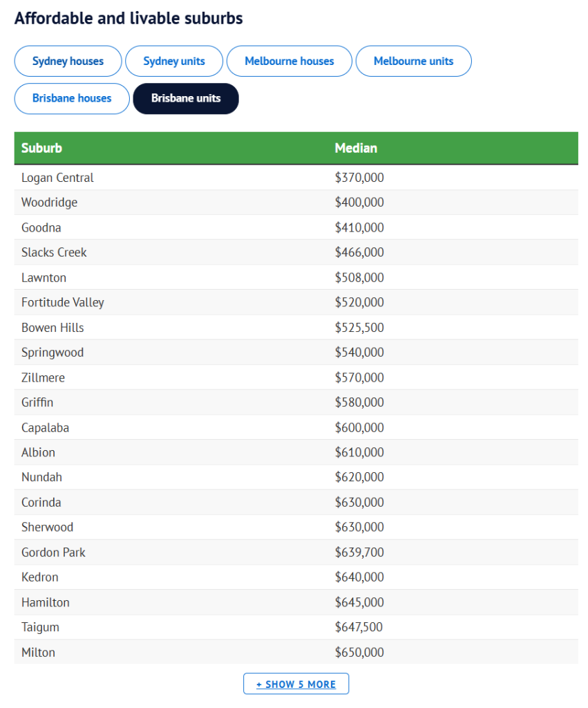Switch to Brisbane houses tab

pos(72,98)
